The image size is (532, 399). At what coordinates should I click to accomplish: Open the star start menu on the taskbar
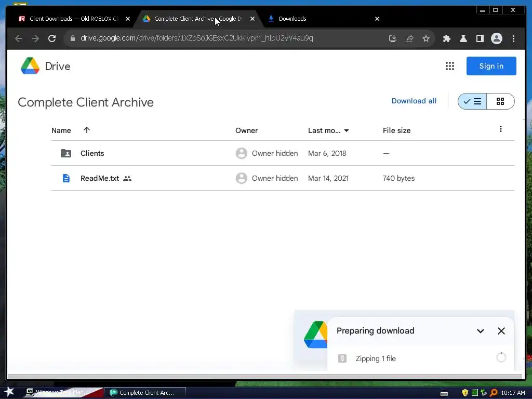click(9, 392)
